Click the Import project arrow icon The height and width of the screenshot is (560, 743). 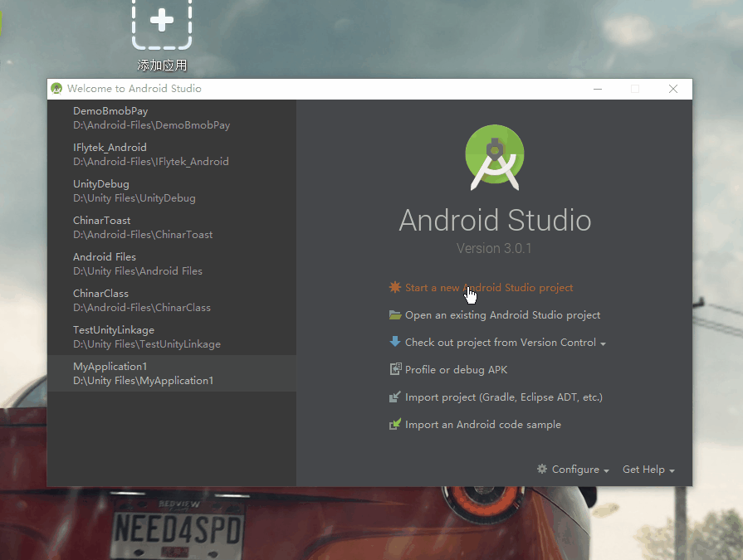click(x=394, y=397)
